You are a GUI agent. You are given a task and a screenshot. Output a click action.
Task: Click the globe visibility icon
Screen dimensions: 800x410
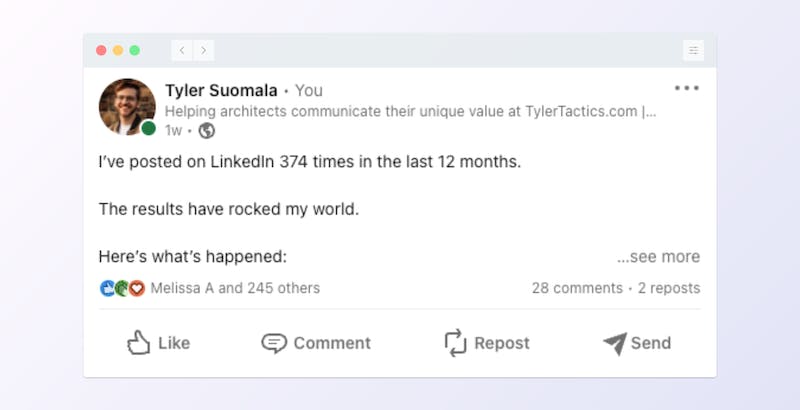(x=207, y=131)
